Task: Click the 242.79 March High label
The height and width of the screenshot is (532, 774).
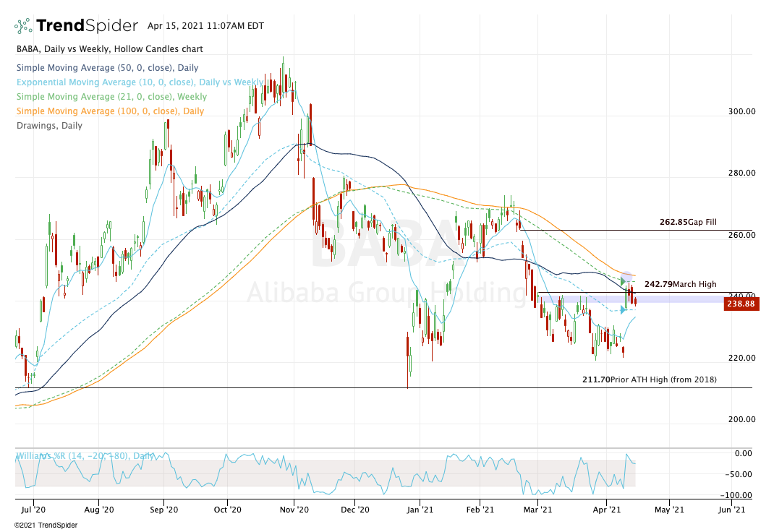Action: point(680,284)
